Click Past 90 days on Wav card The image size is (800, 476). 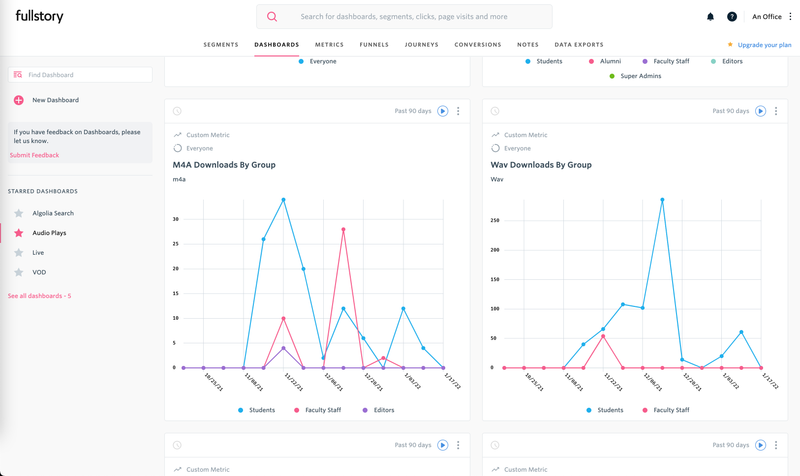coord(731,111)
